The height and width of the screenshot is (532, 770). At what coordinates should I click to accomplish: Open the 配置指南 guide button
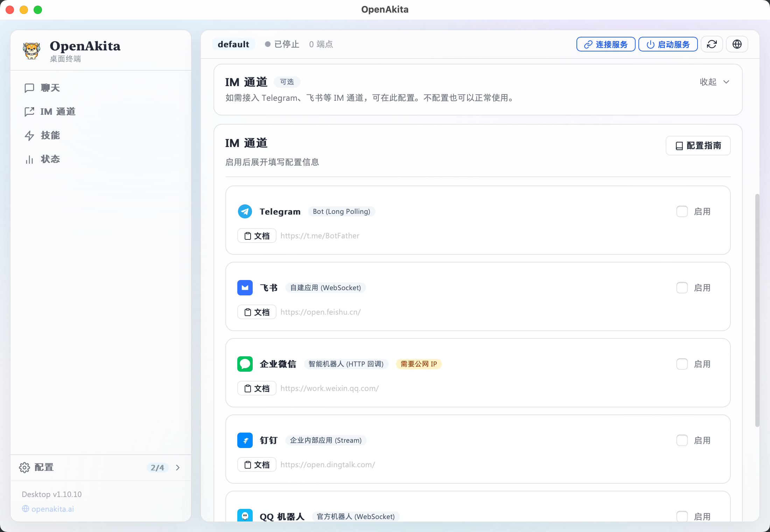[698, 146]
